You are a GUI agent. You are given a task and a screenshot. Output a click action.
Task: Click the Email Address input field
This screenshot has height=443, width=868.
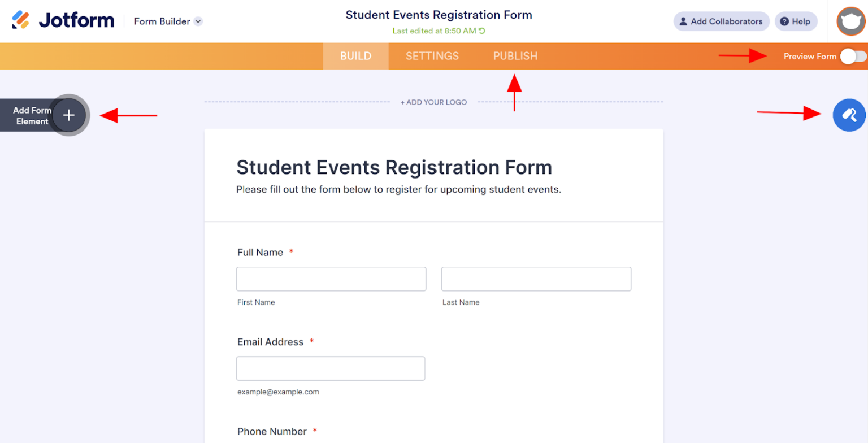[331, 368]
